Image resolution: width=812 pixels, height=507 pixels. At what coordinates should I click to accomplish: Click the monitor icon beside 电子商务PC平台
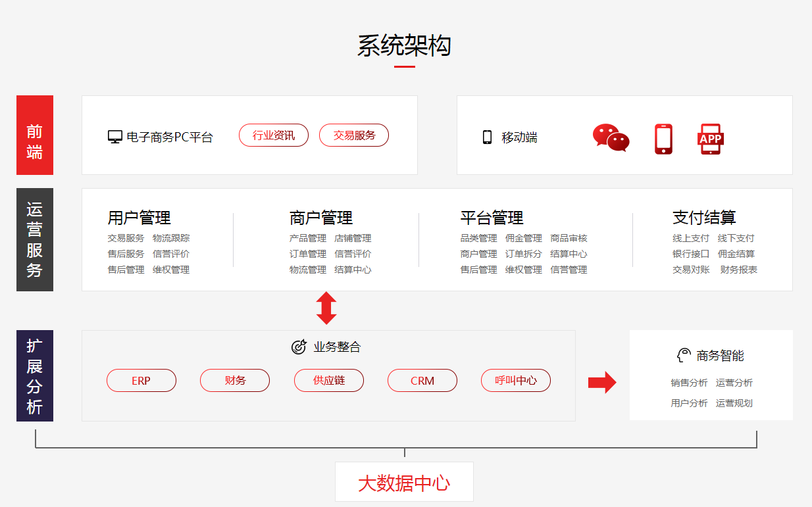click(115, 137)
